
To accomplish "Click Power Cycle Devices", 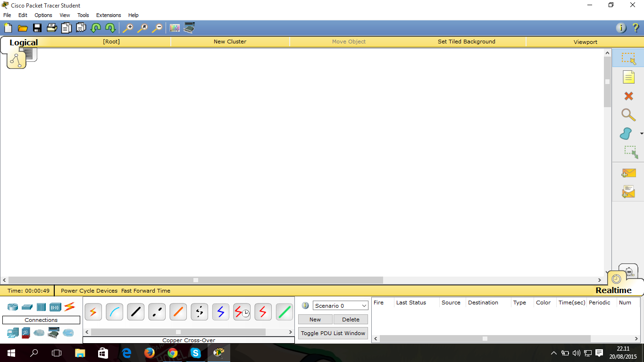I will (x=89, y=291).
